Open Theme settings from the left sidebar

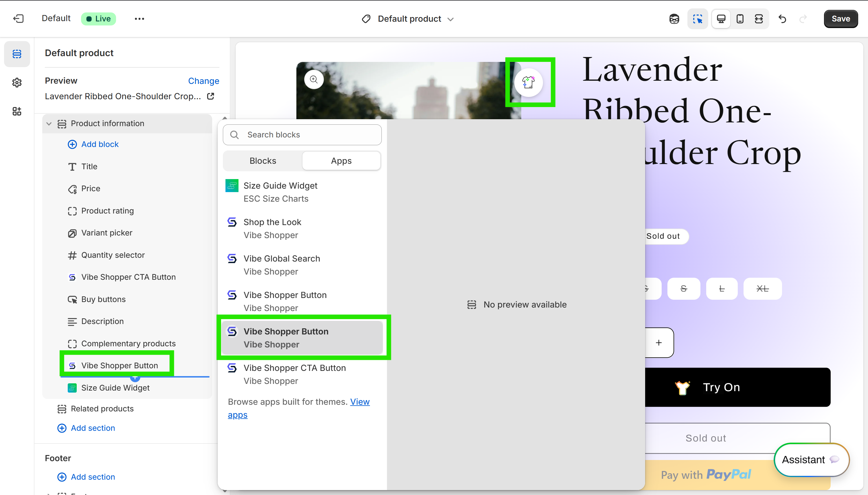point(17,82)
